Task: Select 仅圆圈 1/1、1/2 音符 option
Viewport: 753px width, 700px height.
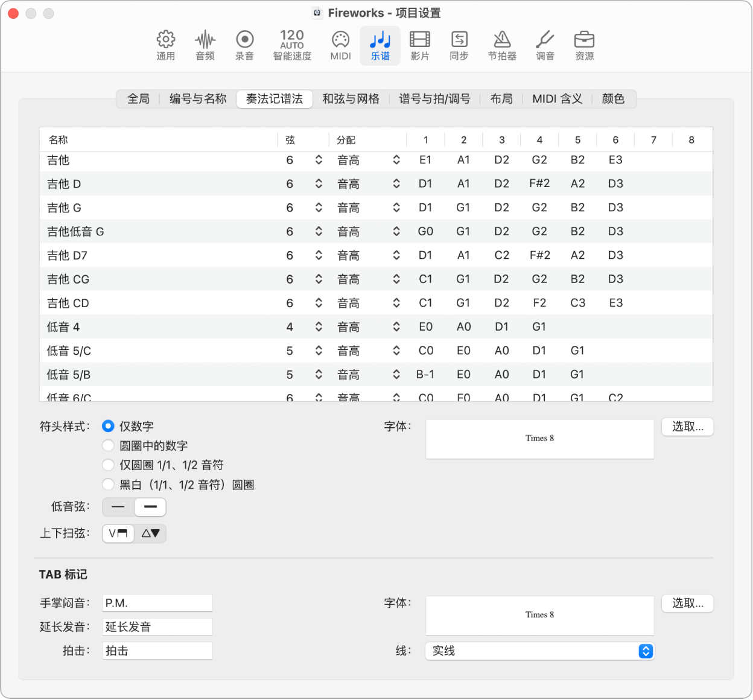Action: click(x=108, y=465)
